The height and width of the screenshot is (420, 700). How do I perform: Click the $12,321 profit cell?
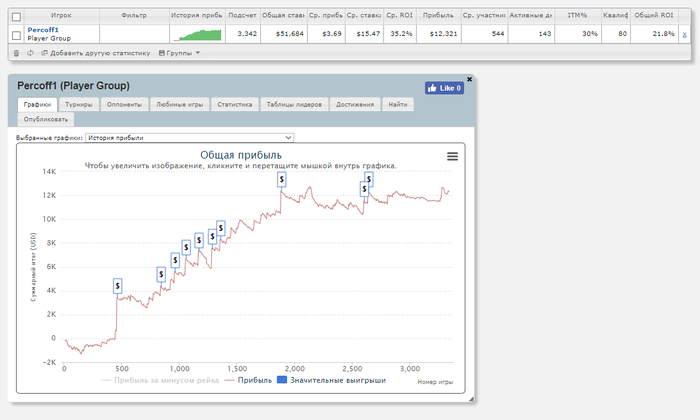439,34
